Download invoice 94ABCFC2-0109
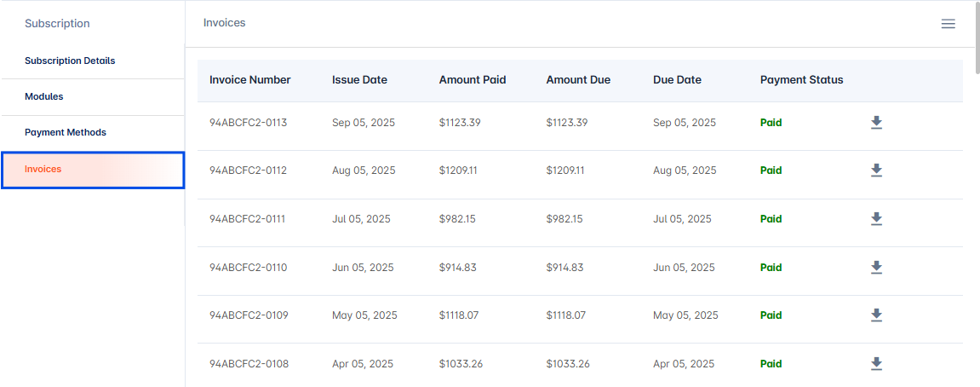980x387 pixels. pyautogui.click(x=876, y=315)
